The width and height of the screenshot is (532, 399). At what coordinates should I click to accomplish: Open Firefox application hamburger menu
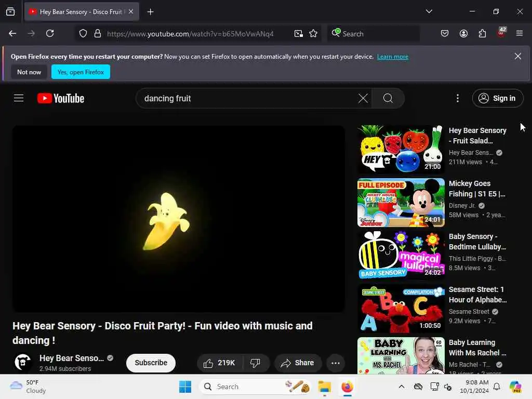pyautogui.click(x=520, y=33)
